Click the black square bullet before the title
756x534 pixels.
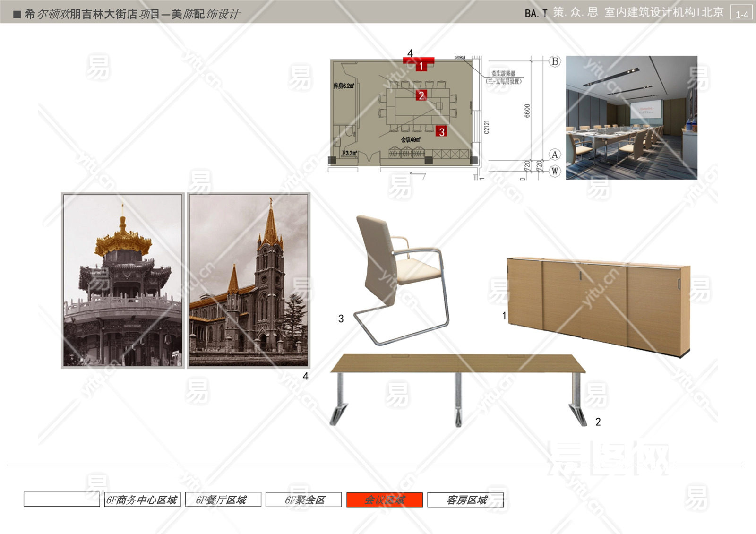click(17, 14)
